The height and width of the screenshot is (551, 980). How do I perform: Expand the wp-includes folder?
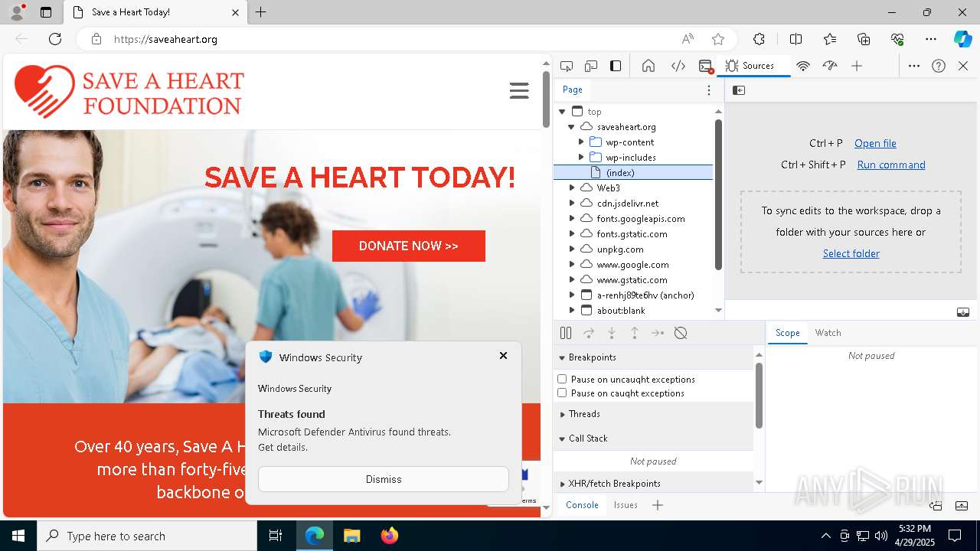tap(581, 158)
